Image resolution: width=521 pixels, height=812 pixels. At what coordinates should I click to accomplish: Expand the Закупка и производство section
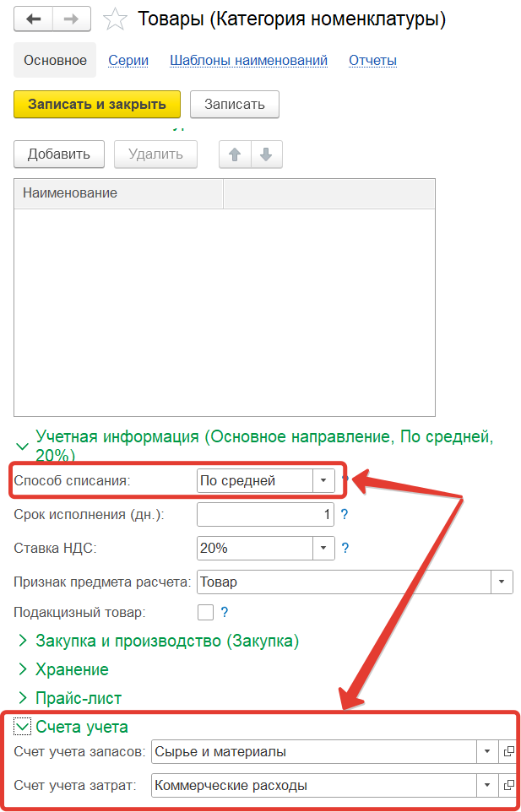22,641
